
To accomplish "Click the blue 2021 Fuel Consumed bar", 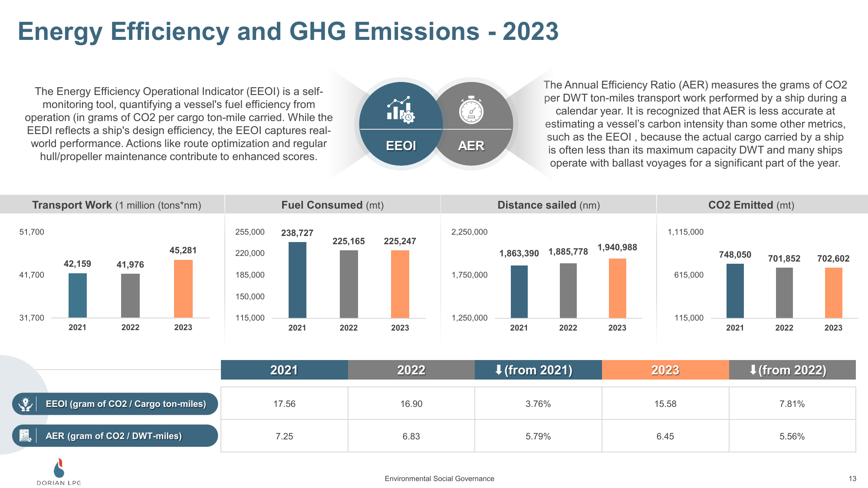I will pos(297,280).
